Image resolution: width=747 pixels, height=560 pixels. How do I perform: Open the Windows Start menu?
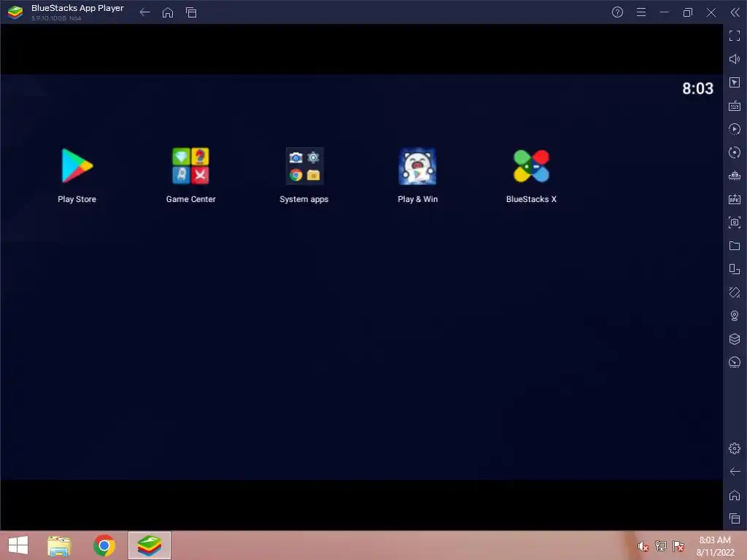point(18,545)
